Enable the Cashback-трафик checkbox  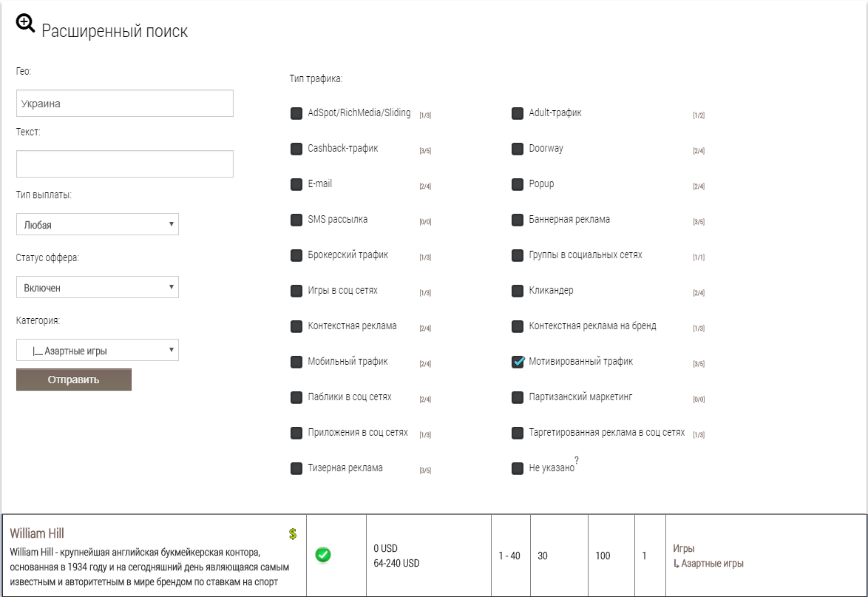tap(296, 149)
